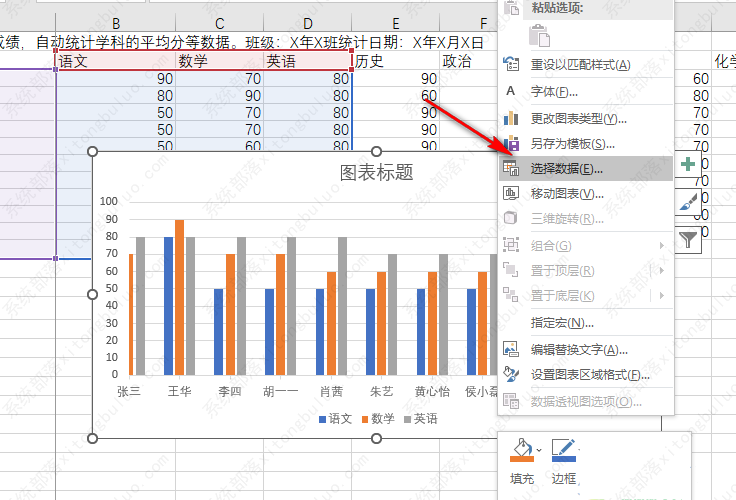Click axis label 张三
This screenshot has height=500, width=736.
129,392
